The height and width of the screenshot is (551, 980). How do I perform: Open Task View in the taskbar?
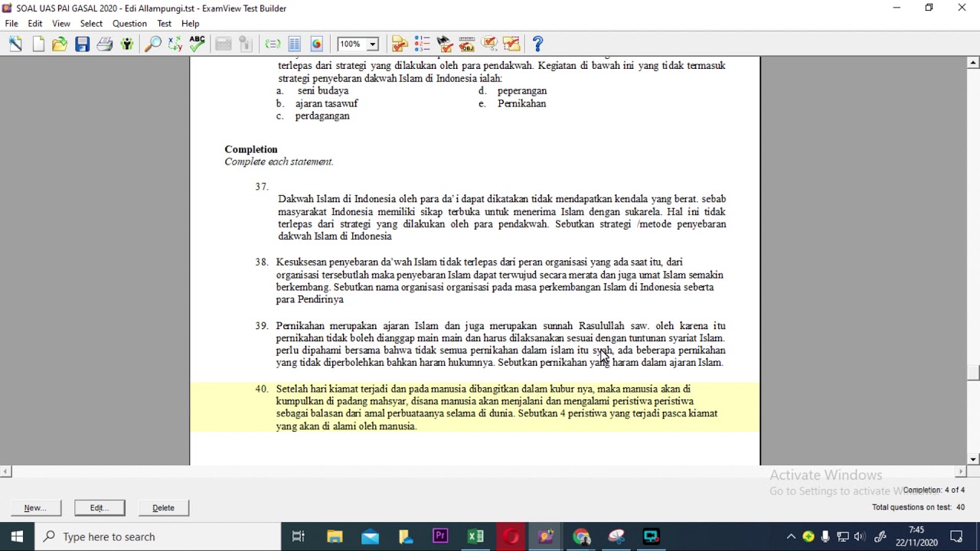click(299, 536)
